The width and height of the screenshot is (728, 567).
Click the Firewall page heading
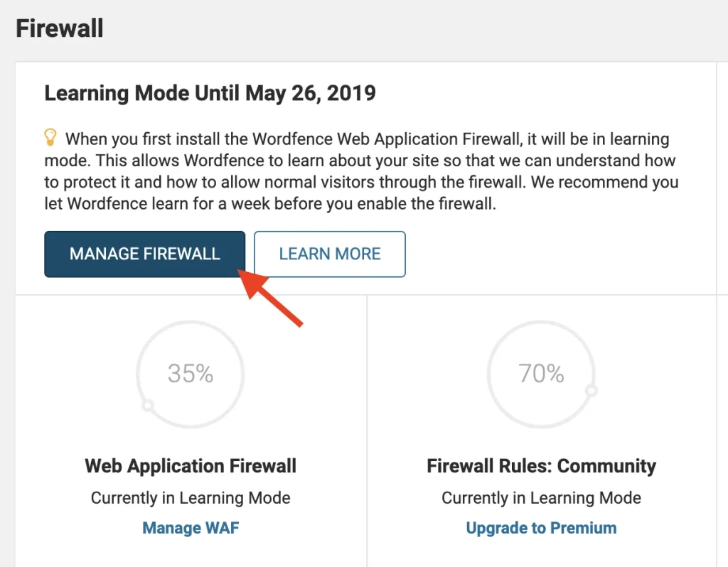pos(60,28)
